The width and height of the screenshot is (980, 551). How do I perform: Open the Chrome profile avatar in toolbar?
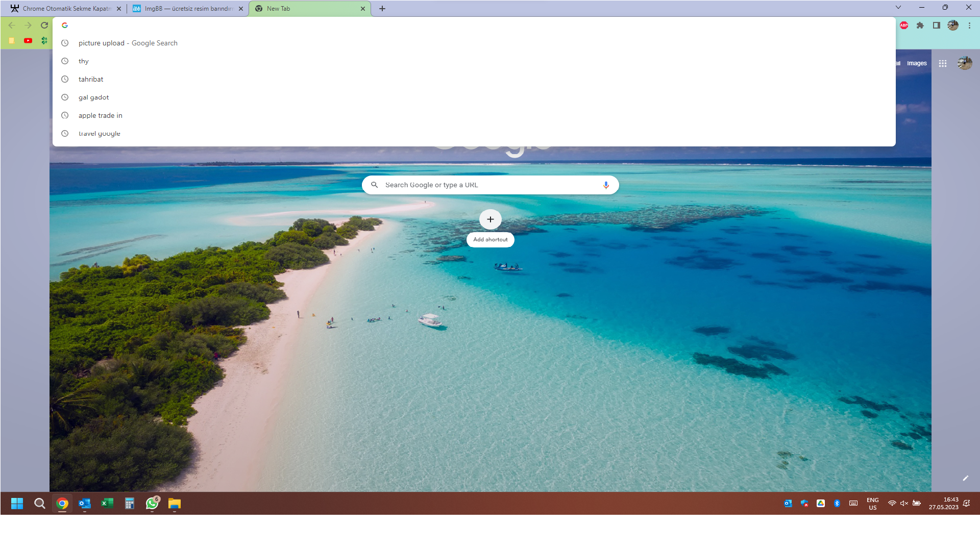tap(953, 25)
